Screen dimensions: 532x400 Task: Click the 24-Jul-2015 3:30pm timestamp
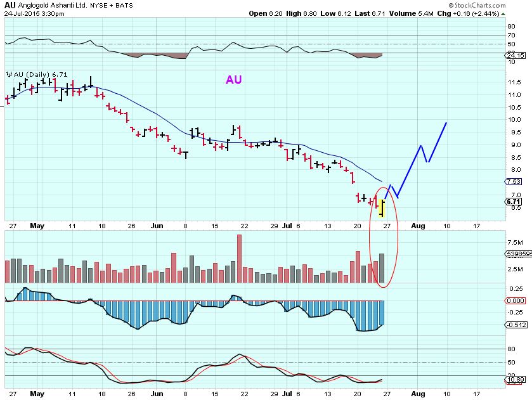tap(34, 13)
